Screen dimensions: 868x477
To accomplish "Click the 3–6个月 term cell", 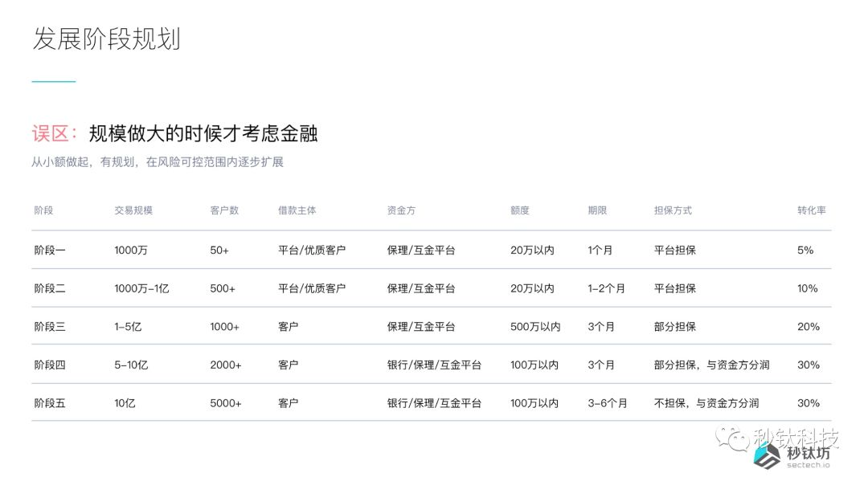I will pos(608,403).
